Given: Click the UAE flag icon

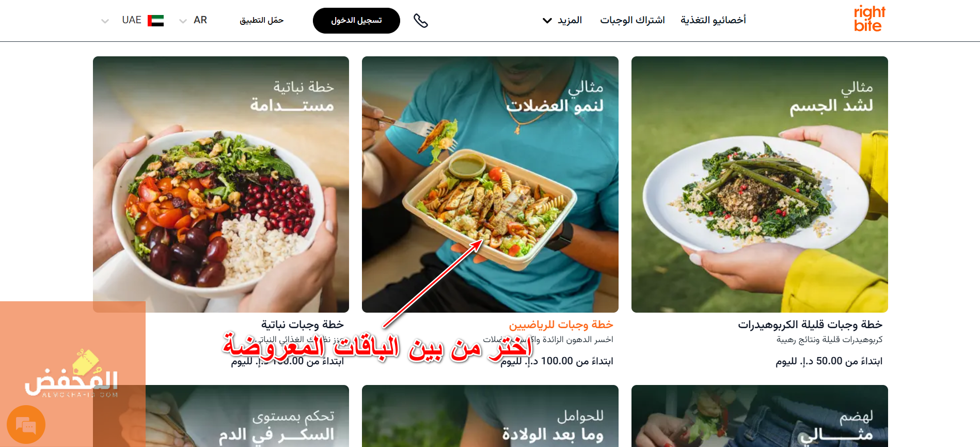Looking at the screenshot, I should coord(155,21).
